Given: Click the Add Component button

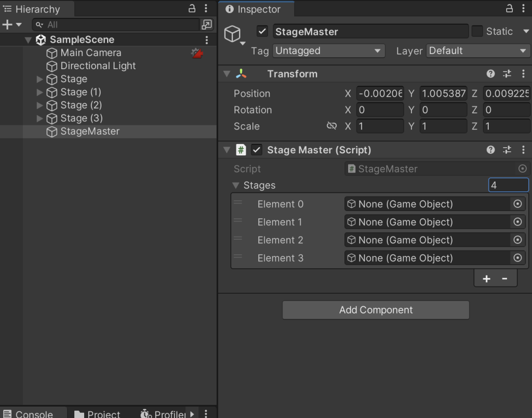Looking at the screenshot, I should point(376,310).
